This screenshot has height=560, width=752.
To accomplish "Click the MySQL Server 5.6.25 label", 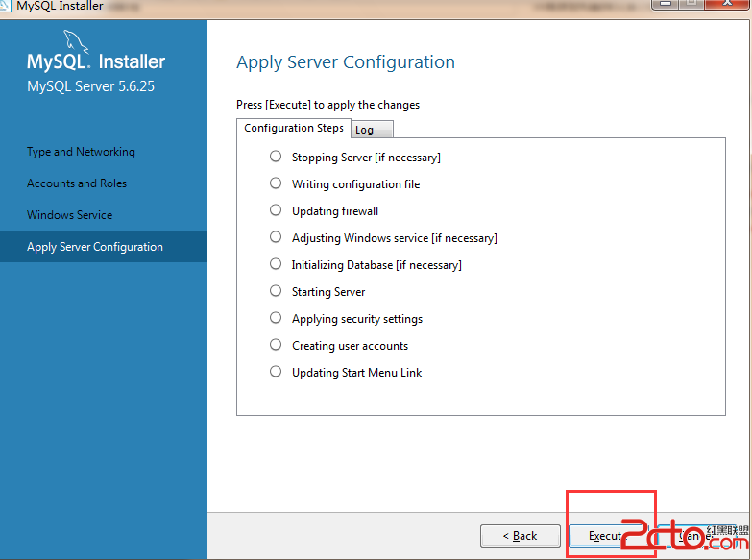I will [90, 86].
